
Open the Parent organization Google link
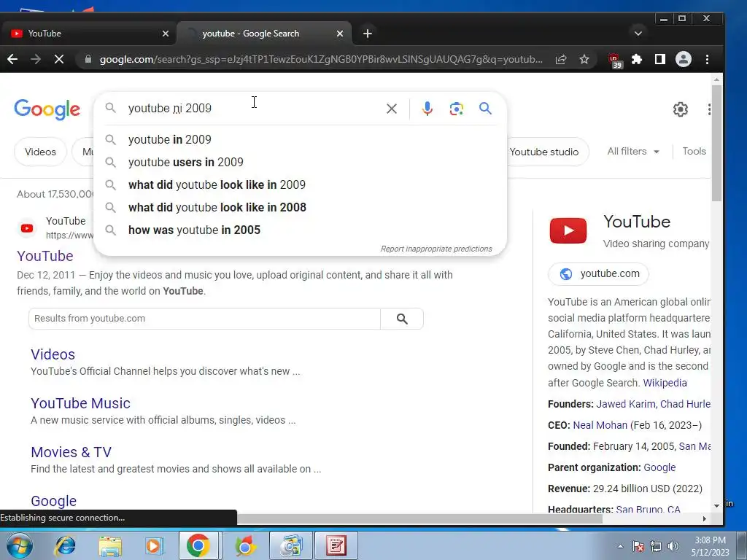point(659,467)
